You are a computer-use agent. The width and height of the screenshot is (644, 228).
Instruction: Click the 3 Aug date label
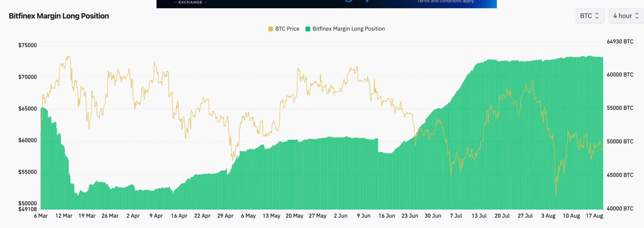[548, 216]
